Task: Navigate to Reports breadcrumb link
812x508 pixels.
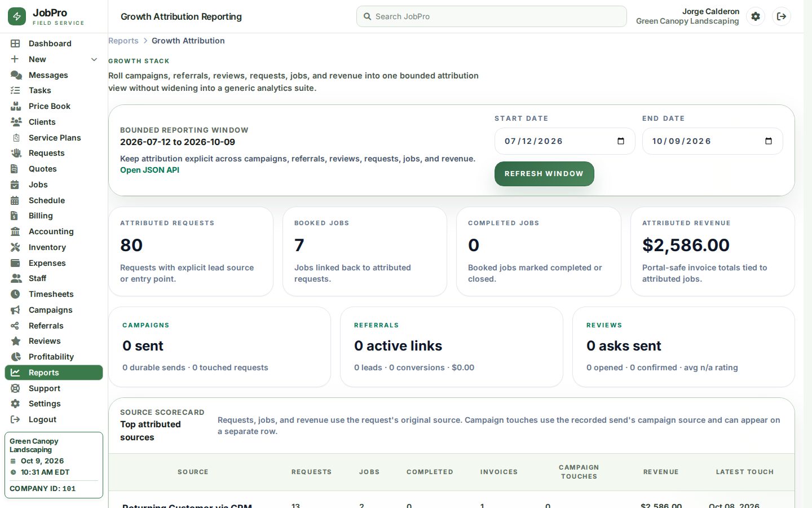Action: [123, 41]
